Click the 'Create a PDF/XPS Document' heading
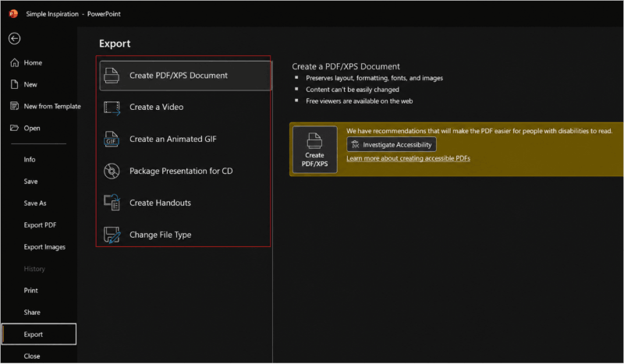This screenshot has width=624, height=364. pos(346,66)
